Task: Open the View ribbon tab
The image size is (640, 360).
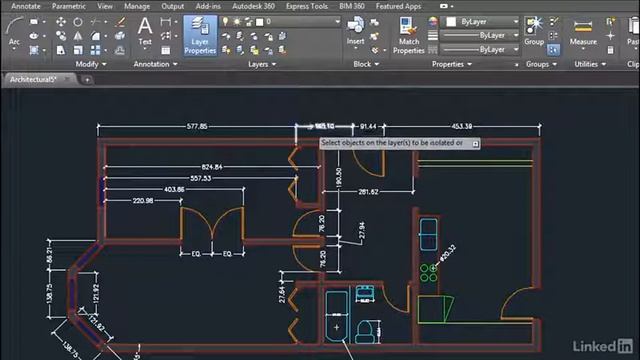Action: tap(104, 6)
